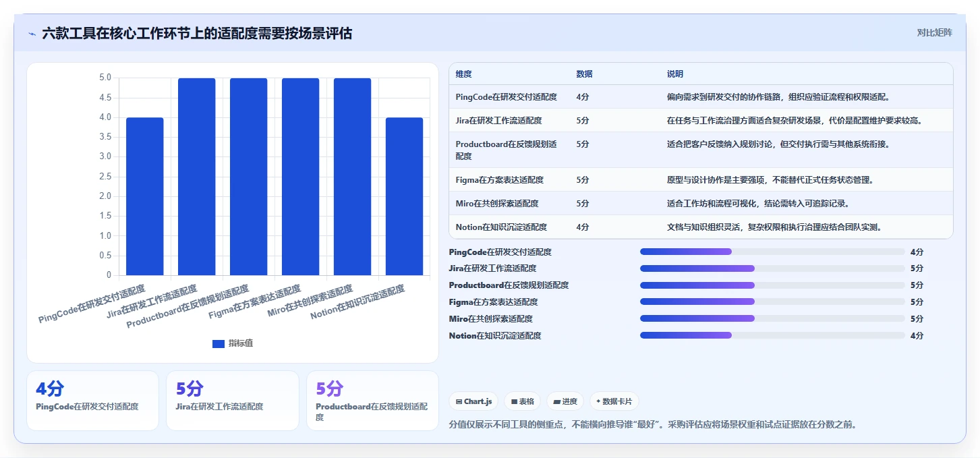Click the Notion progress bar
The image size is (980, 458).
coord(772,335)
